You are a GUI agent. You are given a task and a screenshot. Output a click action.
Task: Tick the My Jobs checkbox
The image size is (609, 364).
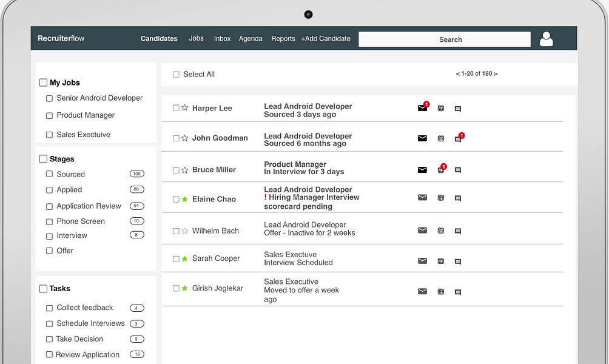click(43, 83)
